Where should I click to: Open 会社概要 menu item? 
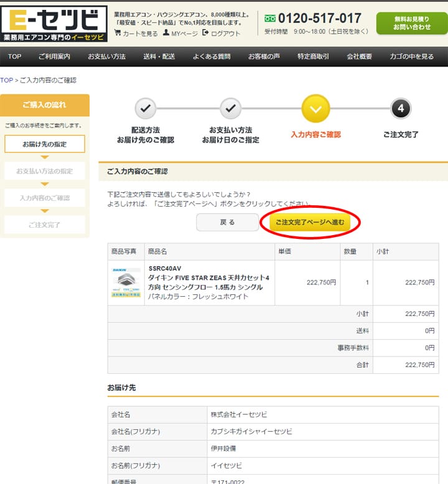(359, 57)
